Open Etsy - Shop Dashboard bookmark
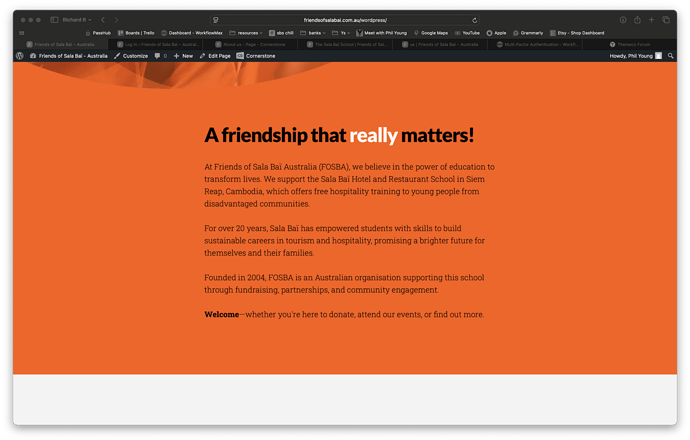Image resolution: width=690 pixels, height=440 pixels. point(577,33)
